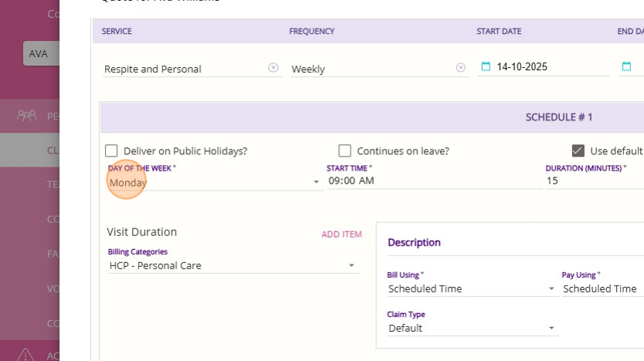The image size is (644, 361).
Task: Click the Frequency field circular arrow icon
Action: [461, 67]
